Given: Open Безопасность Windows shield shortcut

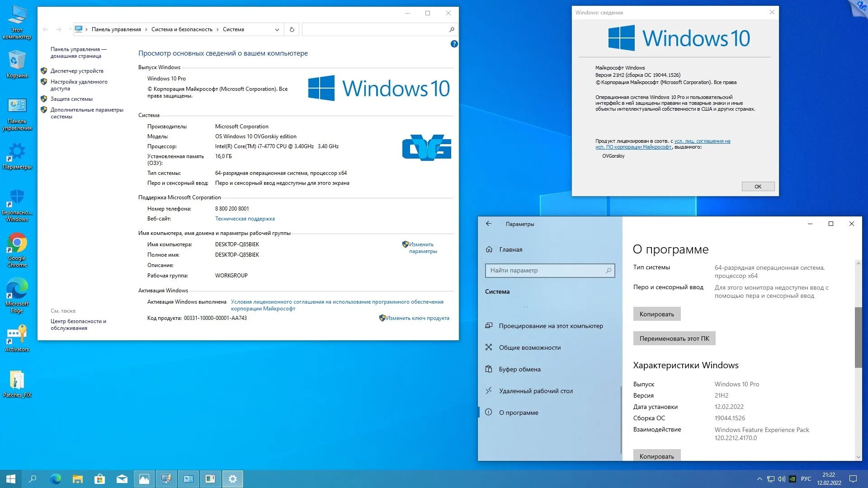Looking at the screenshot, I should tap(17, 206).
